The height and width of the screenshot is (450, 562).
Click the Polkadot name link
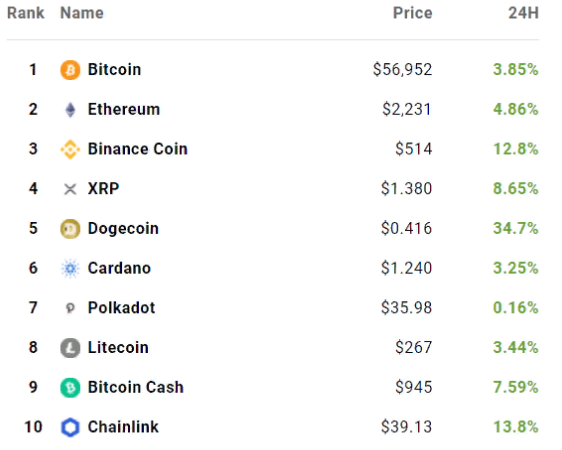click(122, 308)
